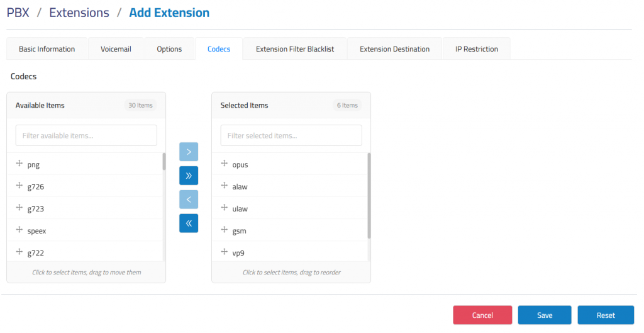Click drag handle icon next to opus
The height and width of the screenshot is (333, 644).
click(x=225, y=164)
